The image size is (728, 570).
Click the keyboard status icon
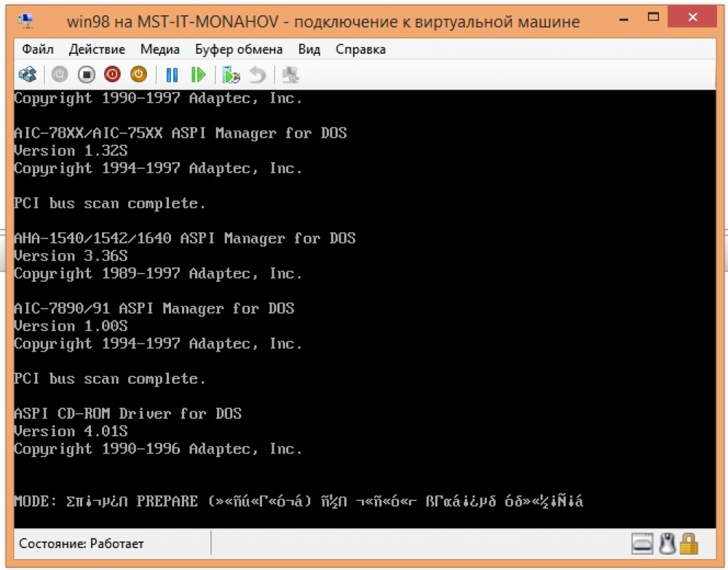[643, 544]
